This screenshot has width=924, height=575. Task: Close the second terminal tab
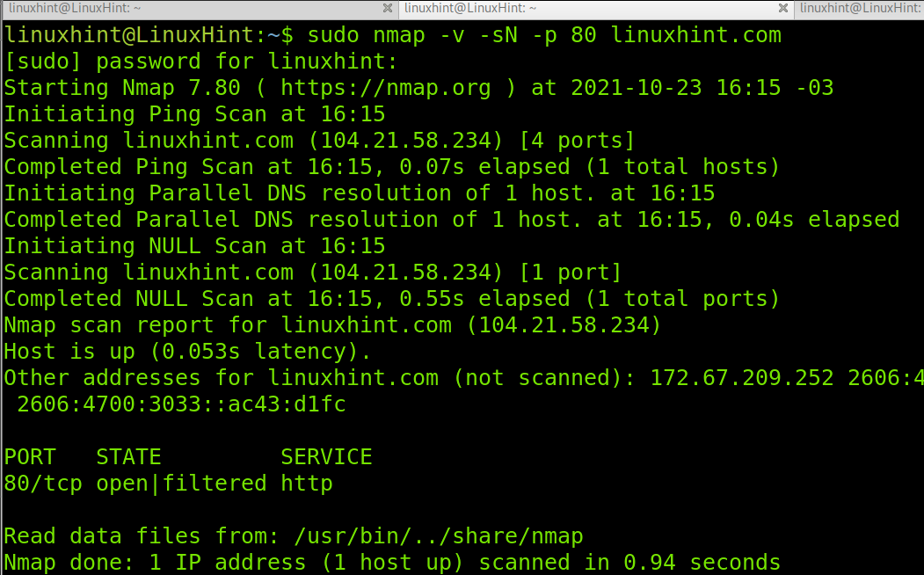click(x=782, y=7)
